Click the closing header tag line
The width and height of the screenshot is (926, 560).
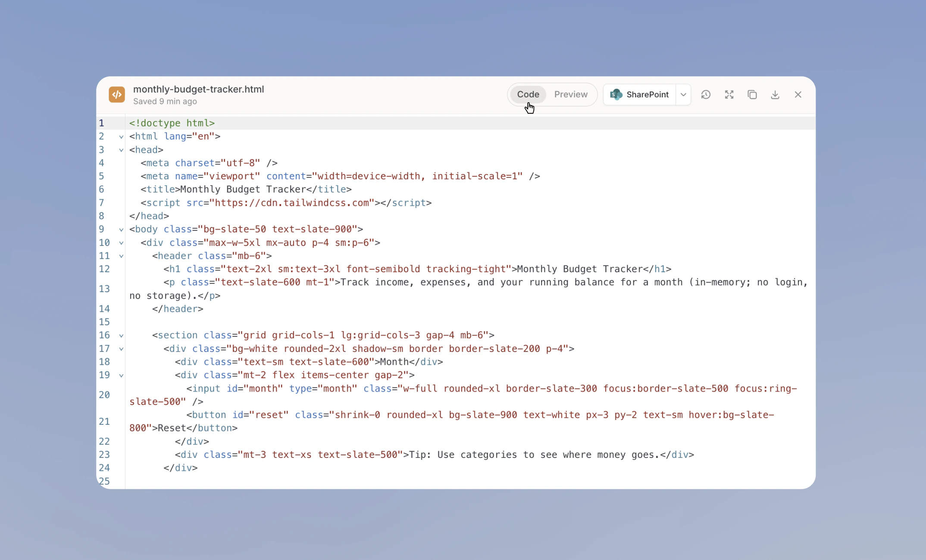pyautogui.click(x=177, y=309)
